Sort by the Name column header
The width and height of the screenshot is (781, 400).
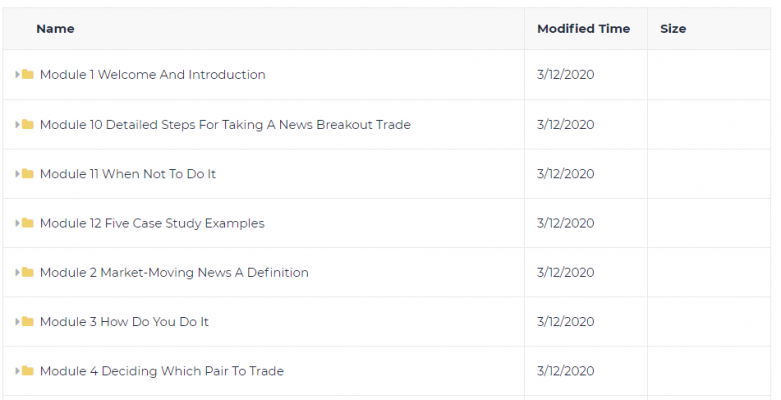pyautogui.click(x=55, y=29)
